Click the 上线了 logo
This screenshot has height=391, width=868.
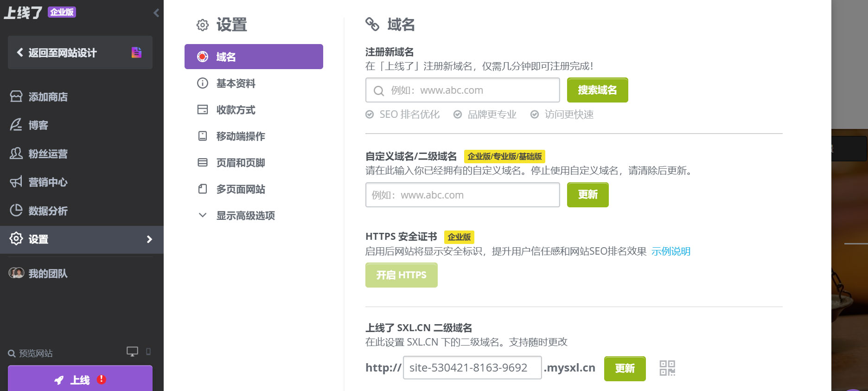[x=23, y=13]
